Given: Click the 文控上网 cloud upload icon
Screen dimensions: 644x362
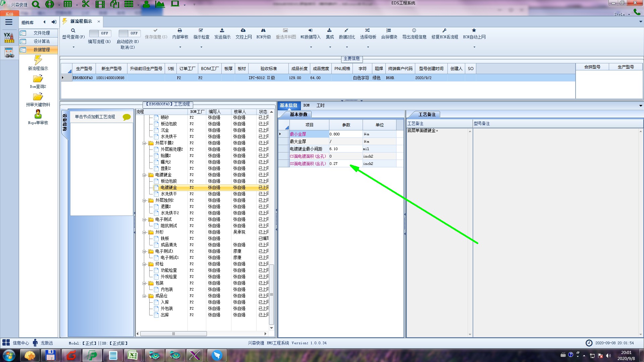Looking at the screenshot, I should click(243, 31).
